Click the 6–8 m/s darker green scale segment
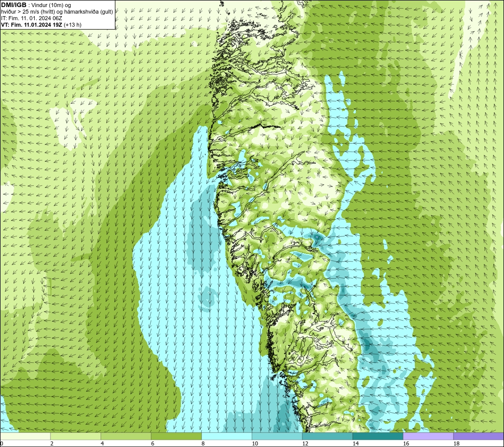This screenshot has height=447, width=504. tap(176, 436)
